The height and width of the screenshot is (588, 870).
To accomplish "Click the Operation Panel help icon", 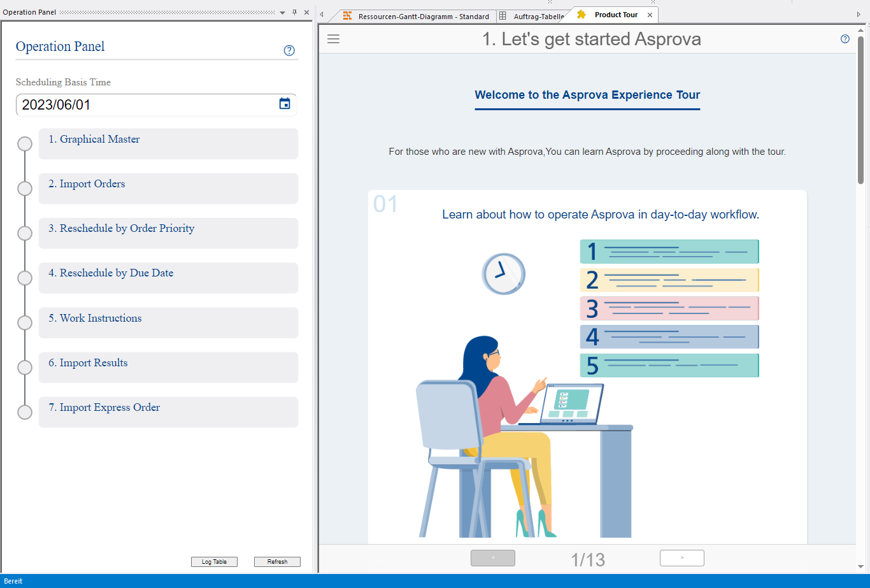I will tap(289, 51).
